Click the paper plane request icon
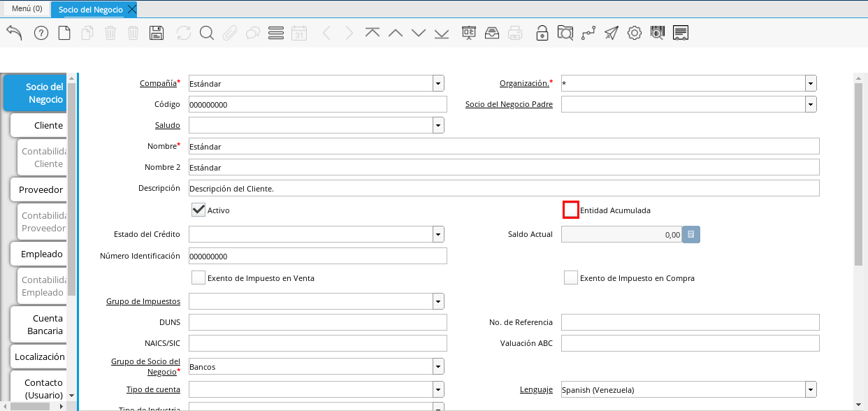 click(x=612, y=33)
